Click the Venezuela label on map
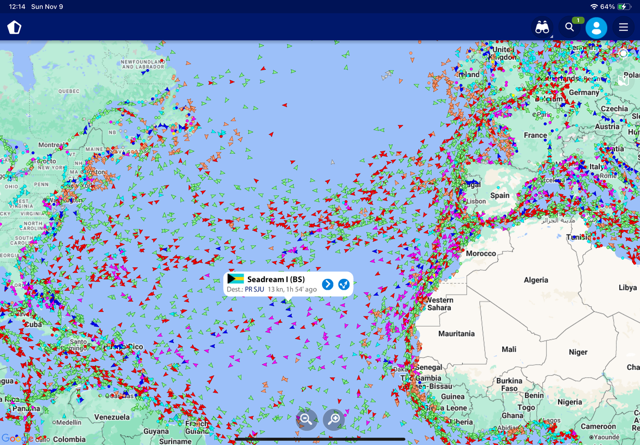Viewport: 640px width, 445px height. 112,416
